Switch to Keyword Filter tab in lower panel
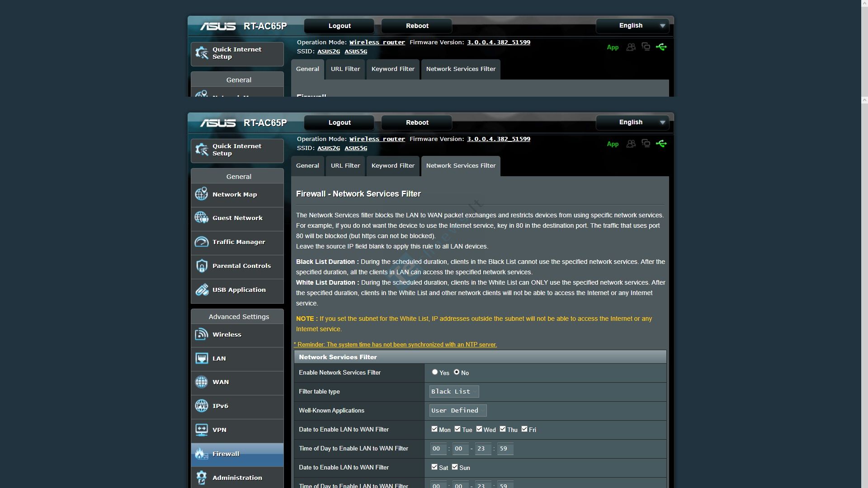 pyautogui.click(x=393, y=166)
